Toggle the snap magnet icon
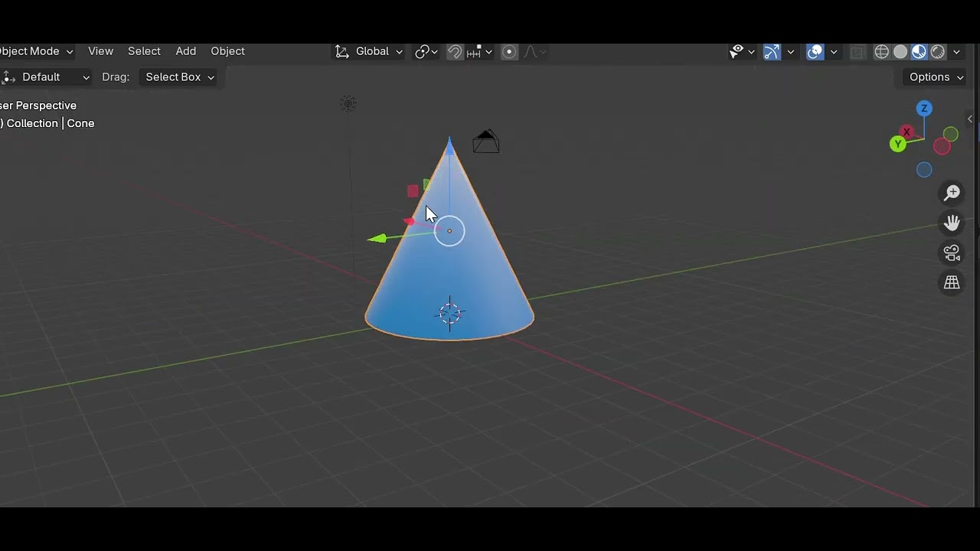This screenshot has height=551, width=980. click(x=455, y=51)
